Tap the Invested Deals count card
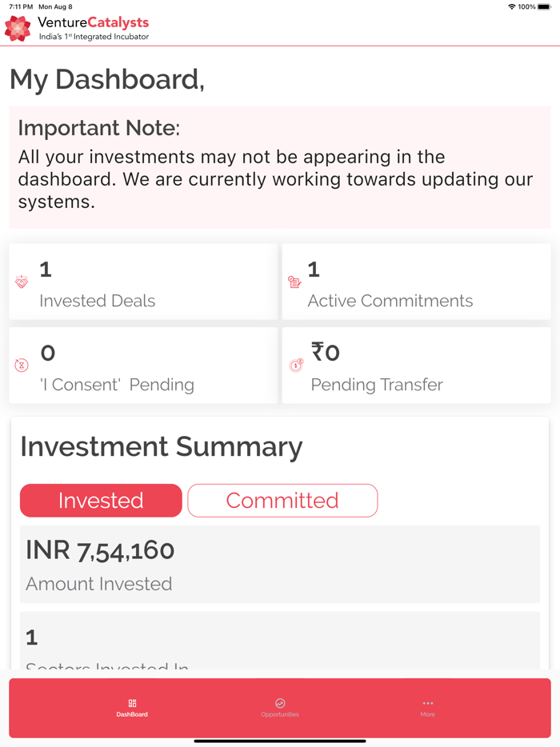 point(142,281)
